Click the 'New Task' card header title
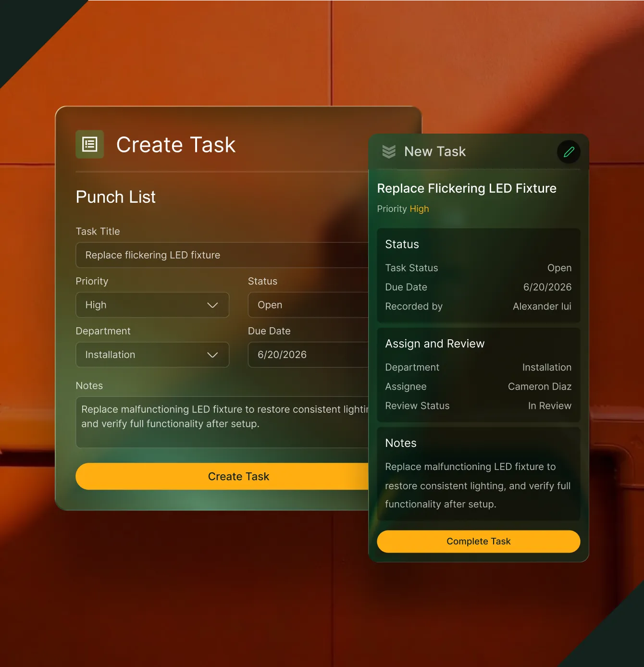 coord(435,151)
